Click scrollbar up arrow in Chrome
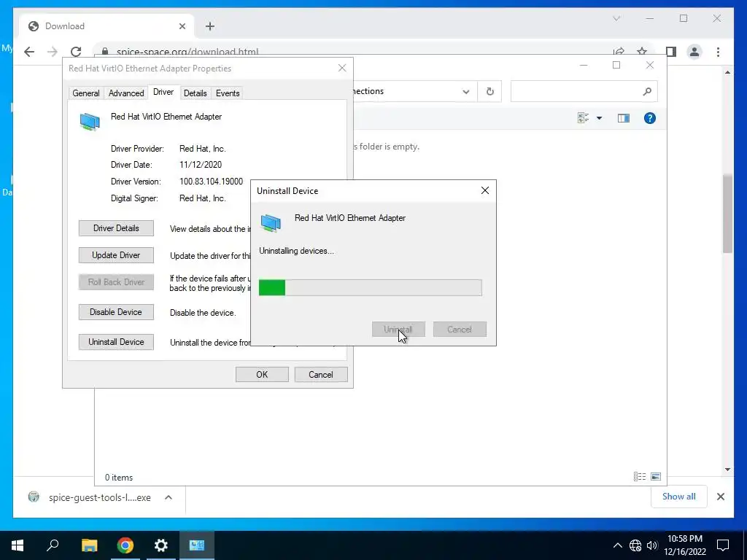747x560 pixels. pos(727,72)
